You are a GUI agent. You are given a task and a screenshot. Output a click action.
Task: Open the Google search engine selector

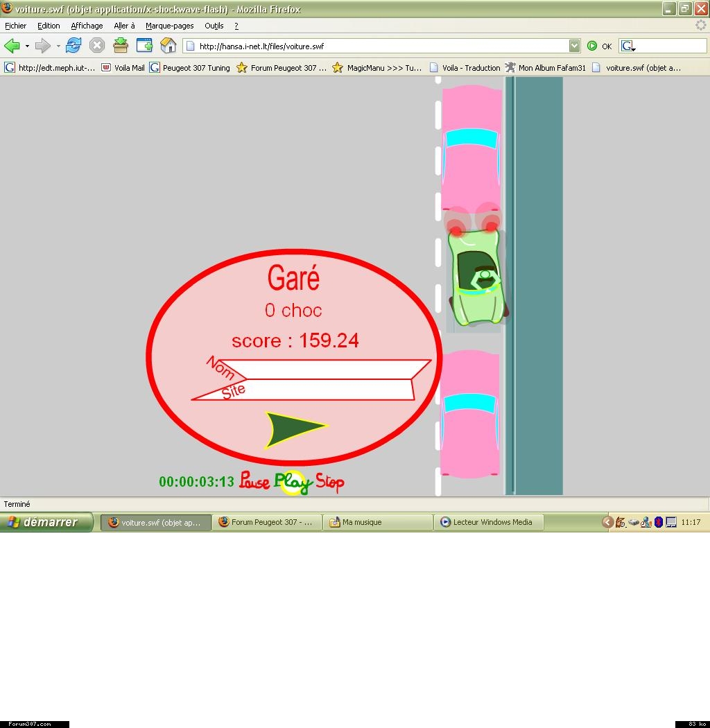(628, 46)
